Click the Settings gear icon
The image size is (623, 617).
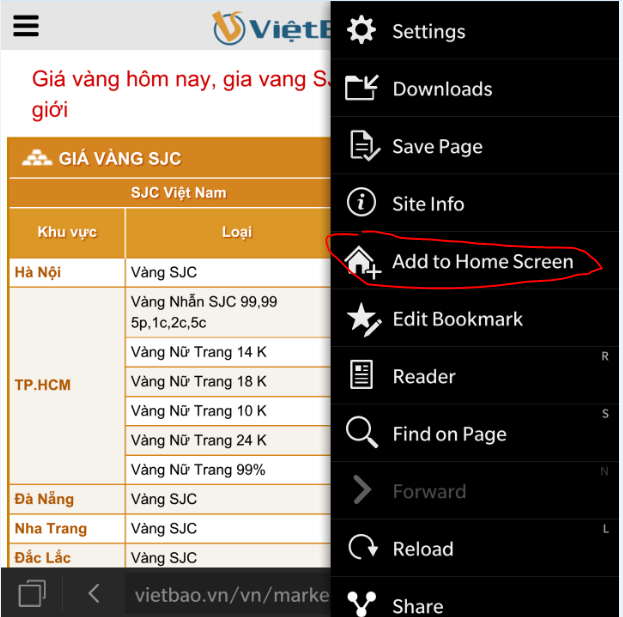[361, 30]
